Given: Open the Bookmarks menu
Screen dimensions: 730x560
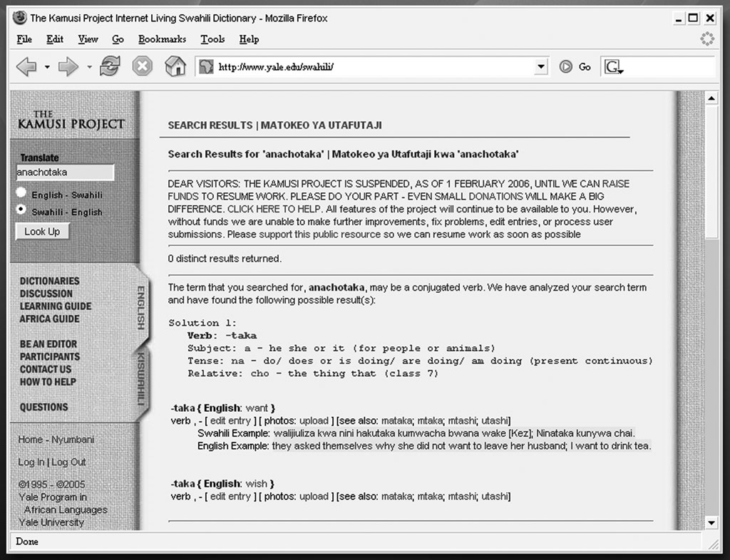Looking at the screenshot, I should click(162, 39).
